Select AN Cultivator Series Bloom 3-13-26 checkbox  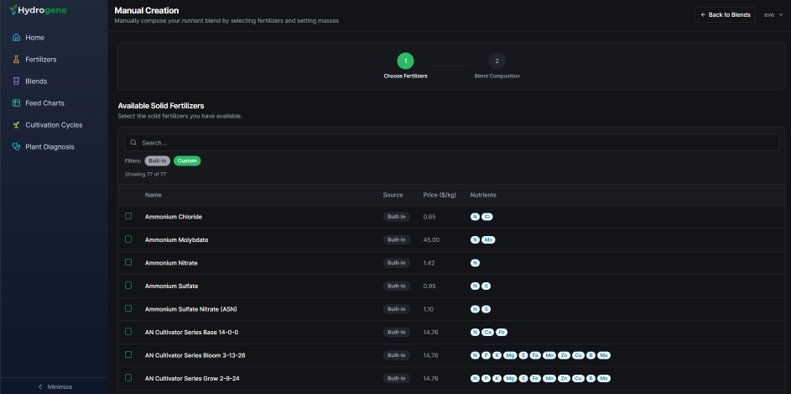coord(128,355)
